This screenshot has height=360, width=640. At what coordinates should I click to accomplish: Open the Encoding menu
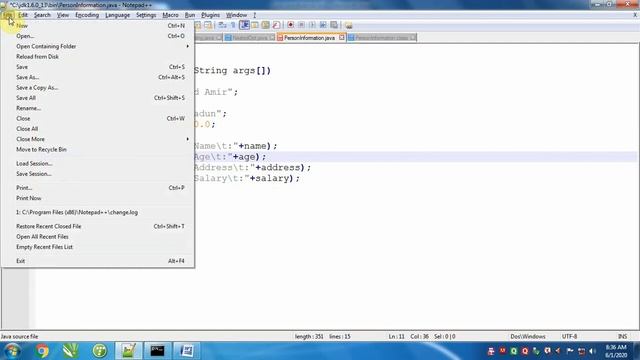[x=87, y=15]
